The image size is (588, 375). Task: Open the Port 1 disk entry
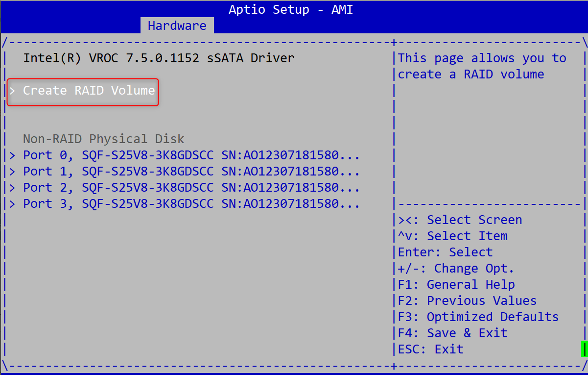coord(191,172)
